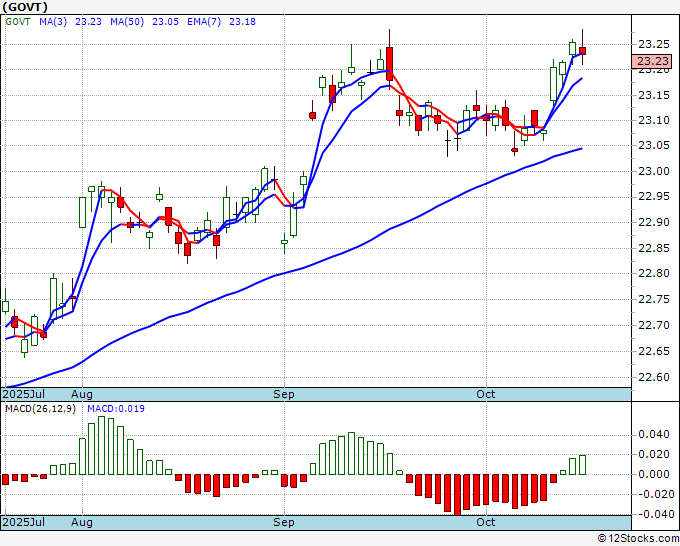Click the 22.85 price axis label
The image size is (680, 546).
[x=654, y=248]
